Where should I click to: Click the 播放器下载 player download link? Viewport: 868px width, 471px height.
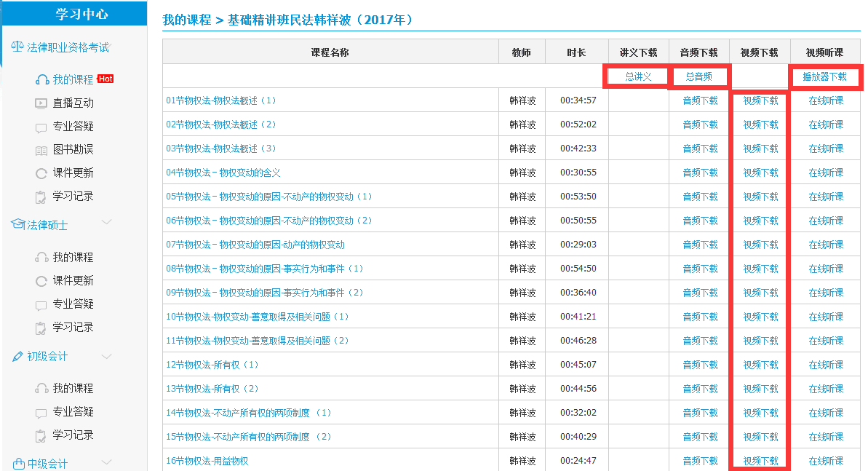(824, 76)
